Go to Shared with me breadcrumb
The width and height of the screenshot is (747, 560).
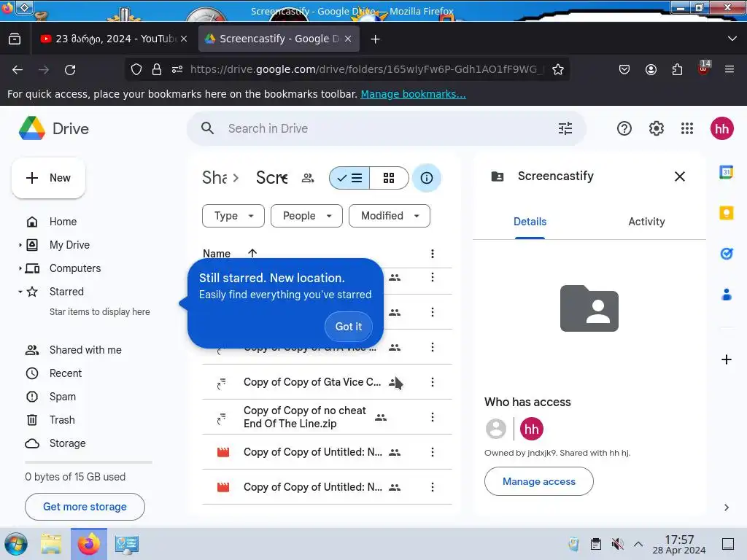point(214,178)
